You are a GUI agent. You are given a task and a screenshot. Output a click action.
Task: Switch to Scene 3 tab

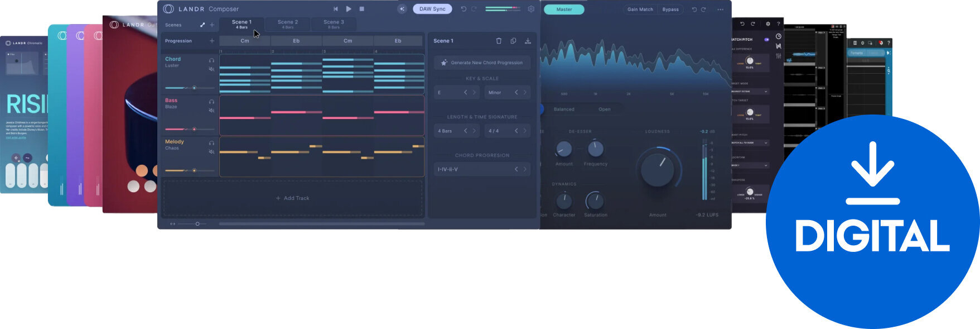(334, 24)
